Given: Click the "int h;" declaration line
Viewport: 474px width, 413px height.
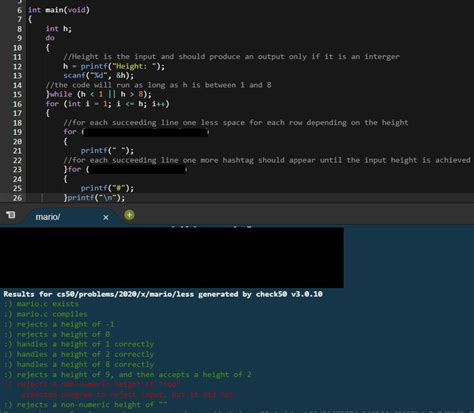Looking at the screenshot, I should 59,29.
